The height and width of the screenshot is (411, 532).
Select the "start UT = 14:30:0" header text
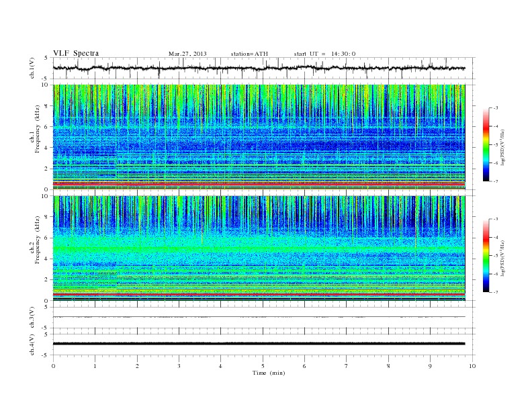point(324,54)
